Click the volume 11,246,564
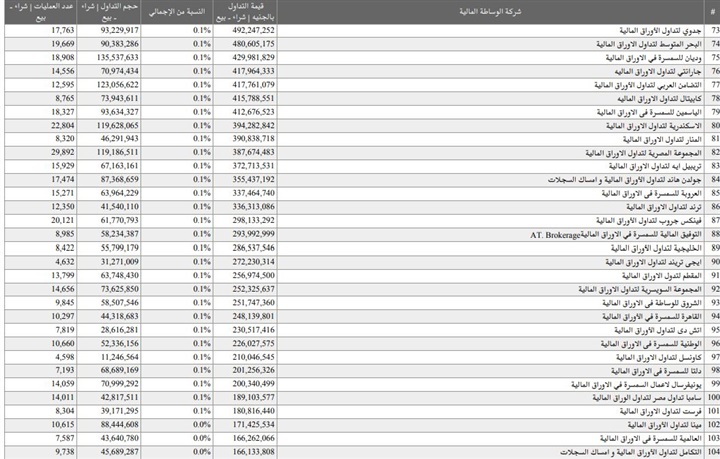This screenshot has width=720, height=459. click(x=119, y=358)
